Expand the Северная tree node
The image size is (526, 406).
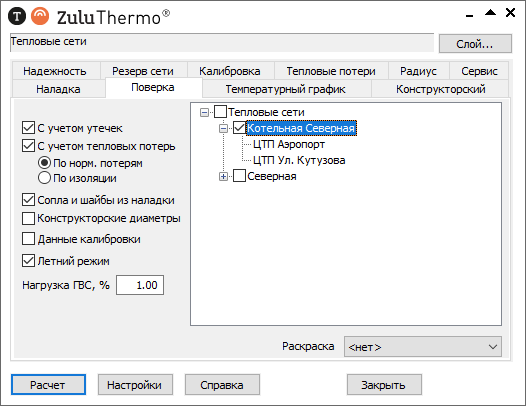(223, 176)
